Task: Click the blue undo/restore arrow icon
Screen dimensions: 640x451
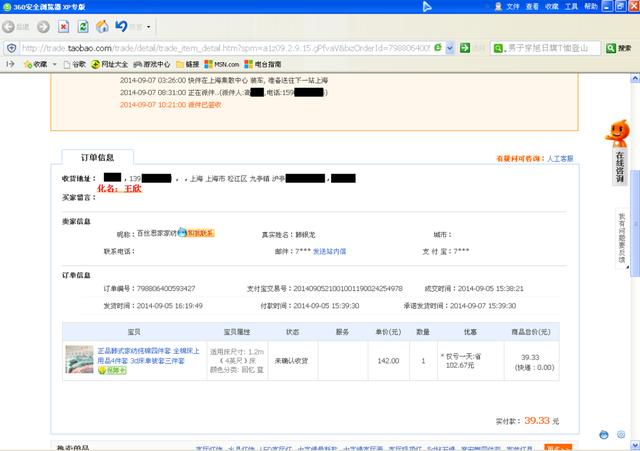Action: click(x=121, y=26)
